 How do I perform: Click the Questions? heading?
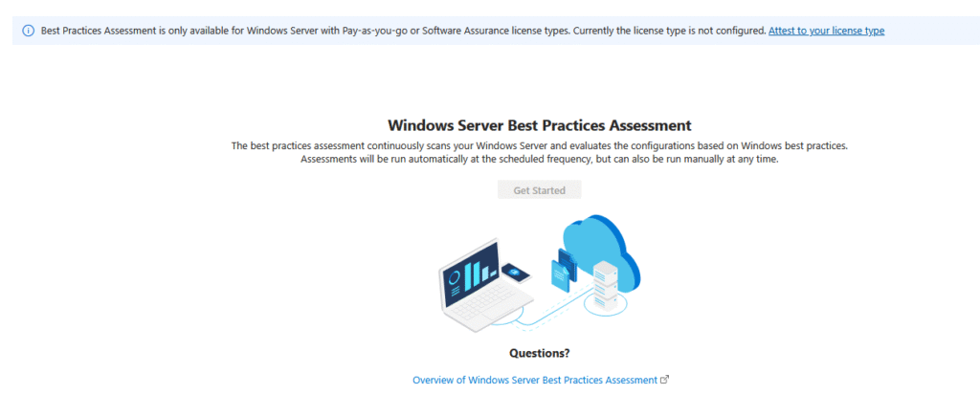click(x=540, y=353)
